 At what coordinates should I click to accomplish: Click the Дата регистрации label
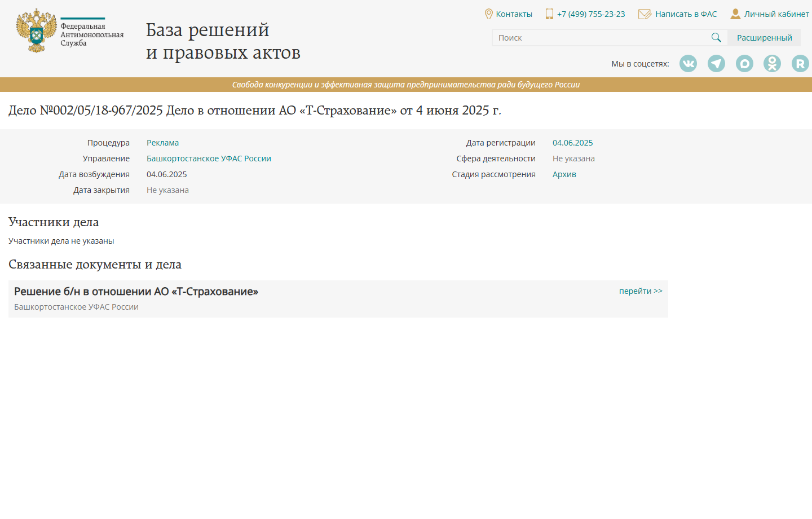coord(501,143)
